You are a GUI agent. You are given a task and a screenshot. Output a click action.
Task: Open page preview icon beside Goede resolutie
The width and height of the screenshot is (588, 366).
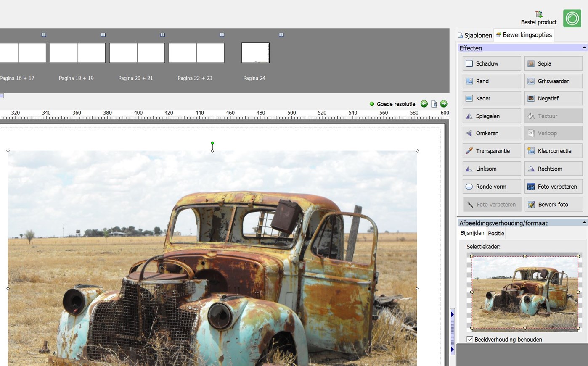pos(434,104)
